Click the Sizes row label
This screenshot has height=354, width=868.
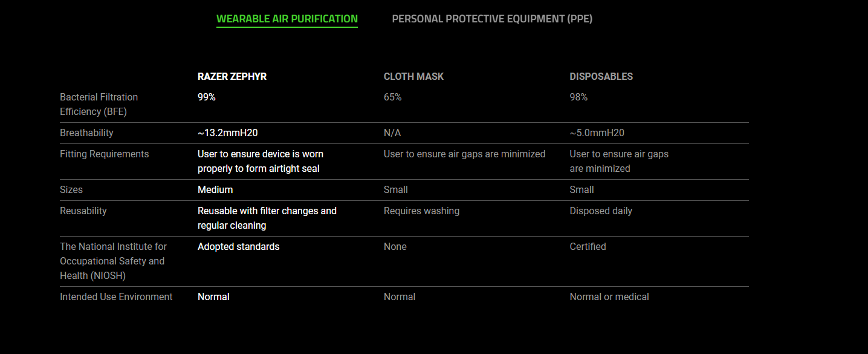71,190
